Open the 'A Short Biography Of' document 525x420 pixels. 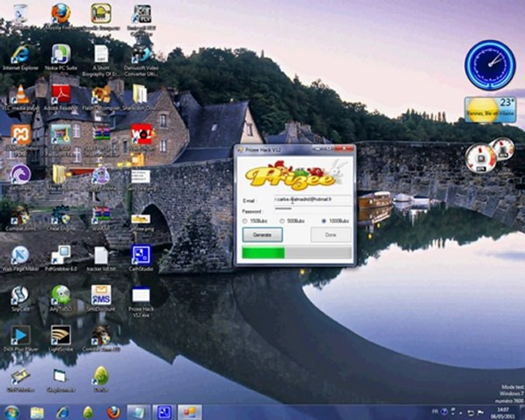click(x=101, y=60)
